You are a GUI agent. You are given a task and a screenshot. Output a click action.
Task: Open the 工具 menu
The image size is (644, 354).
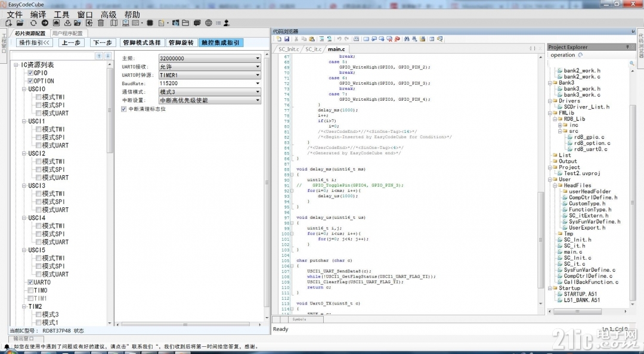61,14
